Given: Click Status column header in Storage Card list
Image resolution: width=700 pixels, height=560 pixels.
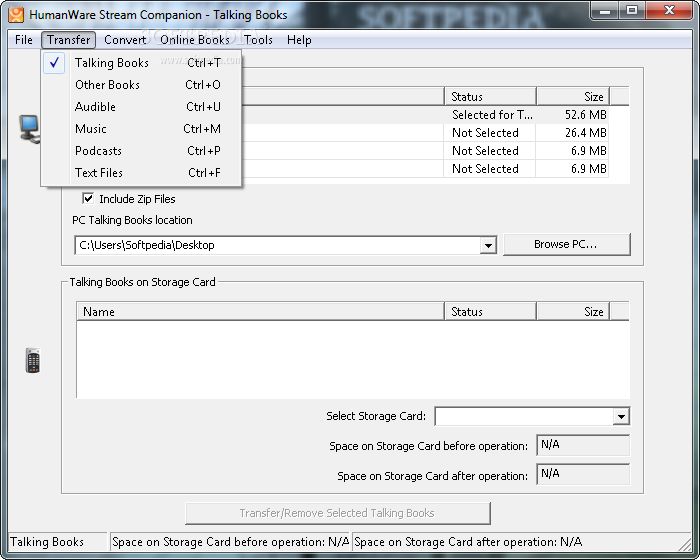Looking at the screenshot, I should 490,311.
